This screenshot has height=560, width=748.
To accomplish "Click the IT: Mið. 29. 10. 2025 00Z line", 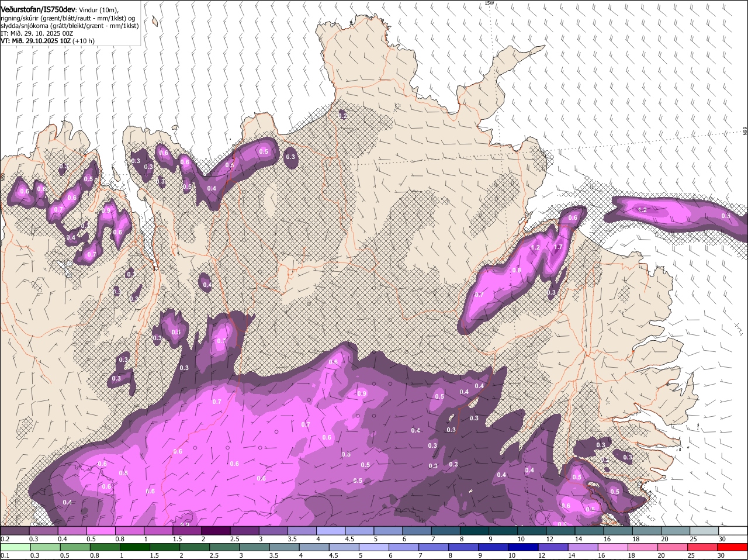I will [x=37, y=33].
